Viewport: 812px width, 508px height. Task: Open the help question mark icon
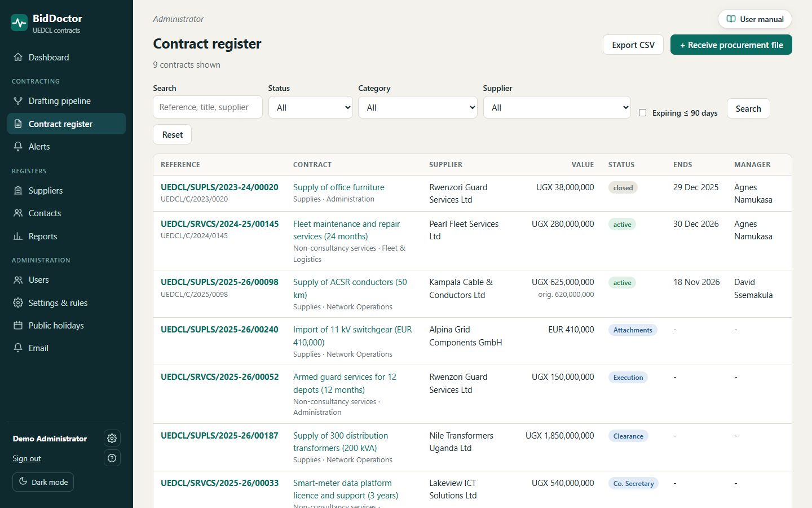click(x=112, y=458)
